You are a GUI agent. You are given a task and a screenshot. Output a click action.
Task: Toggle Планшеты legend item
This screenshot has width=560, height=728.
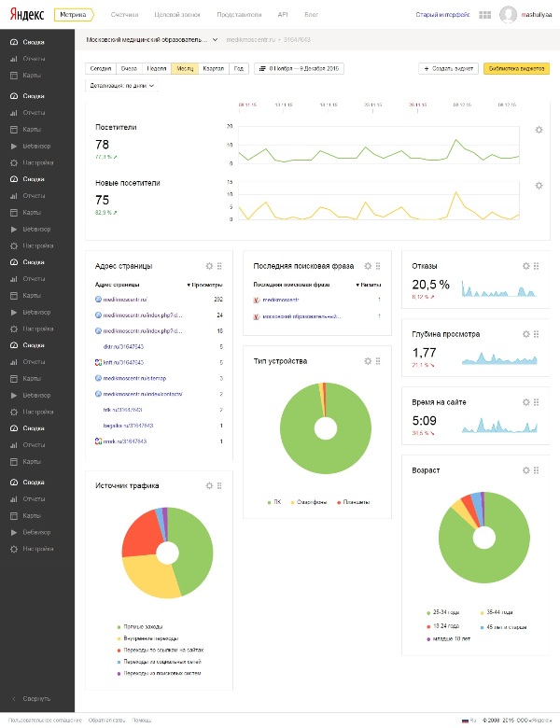click(354, 502)
